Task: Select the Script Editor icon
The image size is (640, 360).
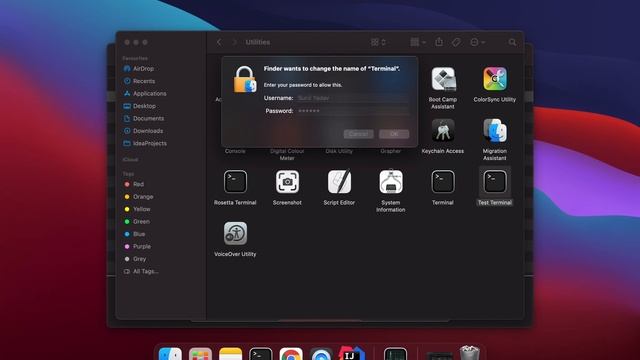Action: [339, 182]
